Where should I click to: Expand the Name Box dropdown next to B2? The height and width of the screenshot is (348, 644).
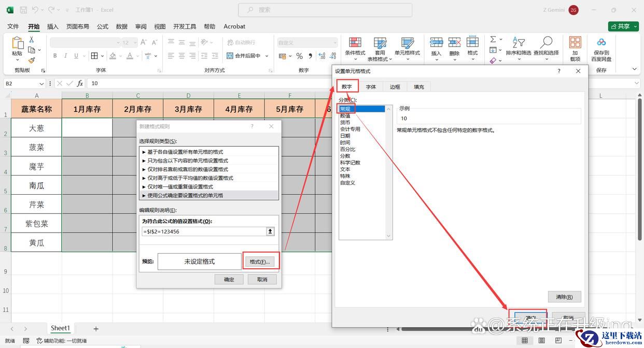coord(41,83)
